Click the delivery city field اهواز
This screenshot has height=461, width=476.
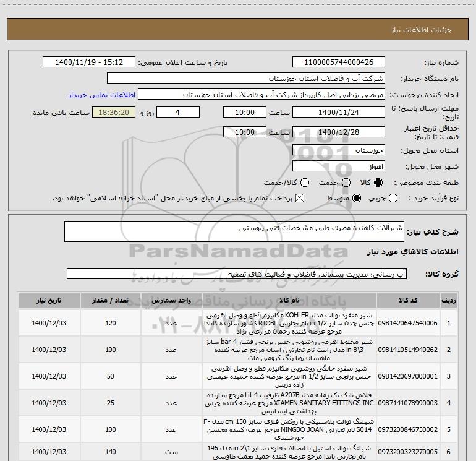[339, 166]
